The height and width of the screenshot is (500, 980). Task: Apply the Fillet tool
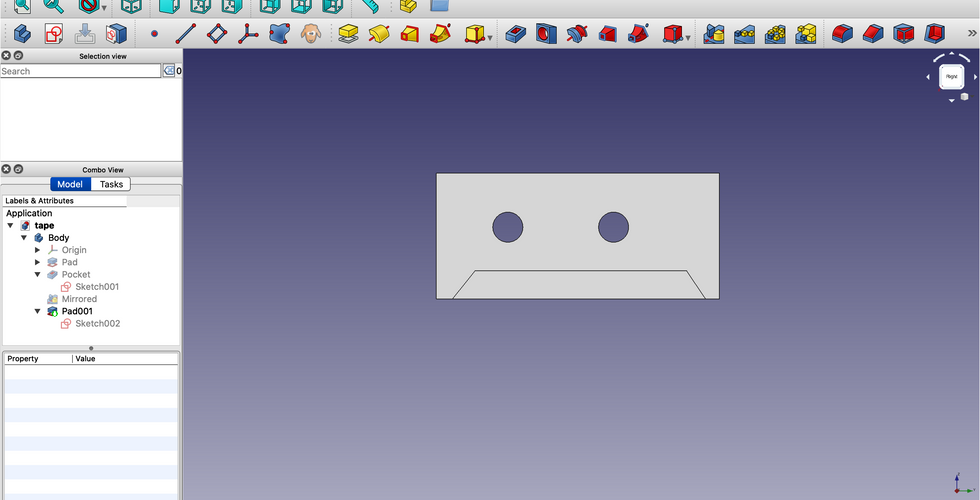[842, 33]
